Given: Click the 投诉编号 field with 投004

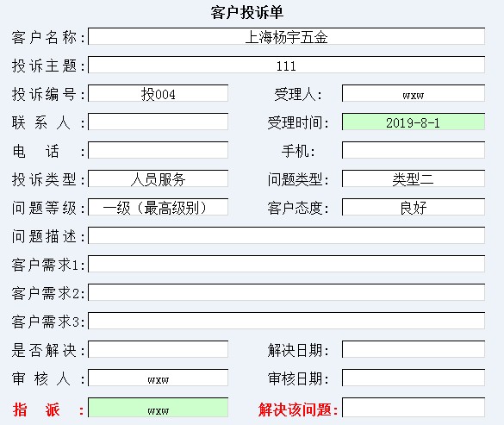Looking at the screenshot, I should [159, 93].
